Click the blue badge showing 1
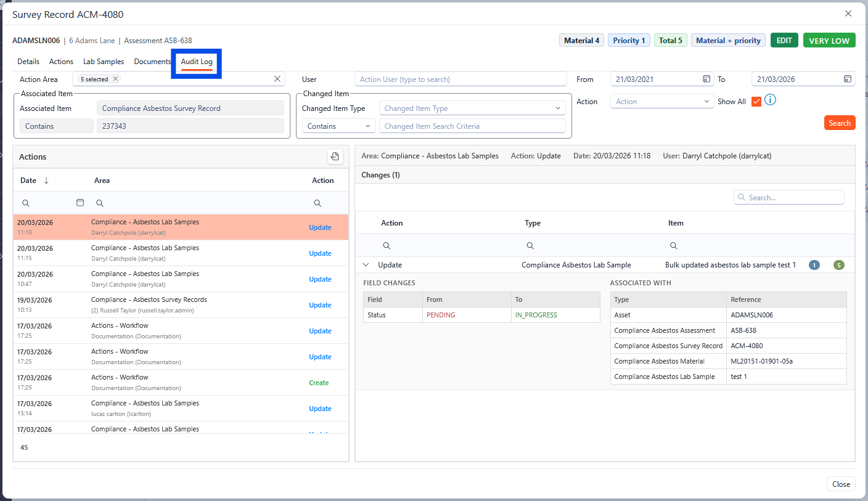Image resolution: width=868 pixels, height=501 pixels. pyautogui.click(x=814, y=265)
